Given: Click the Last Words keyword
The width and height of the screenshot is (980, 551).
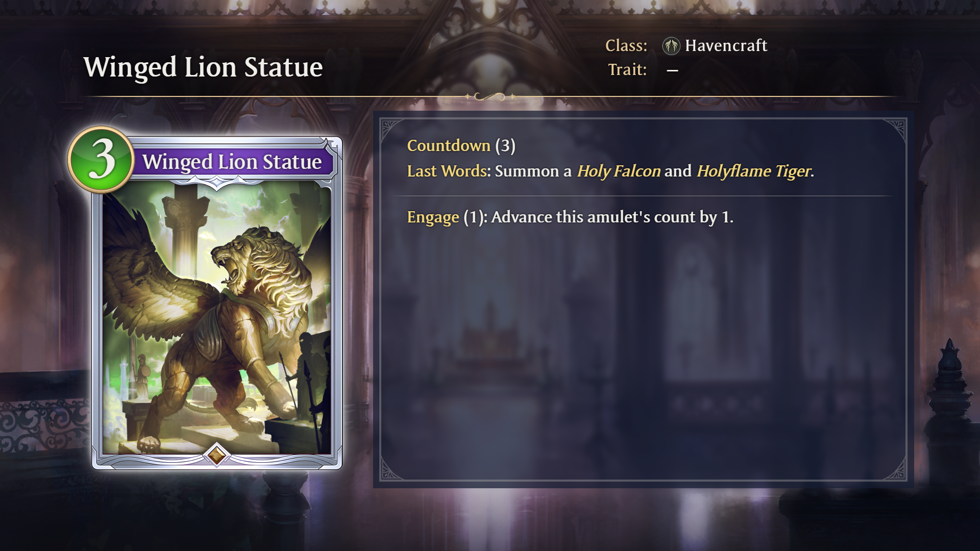Looking at the screenshot, I should point(447,171).
